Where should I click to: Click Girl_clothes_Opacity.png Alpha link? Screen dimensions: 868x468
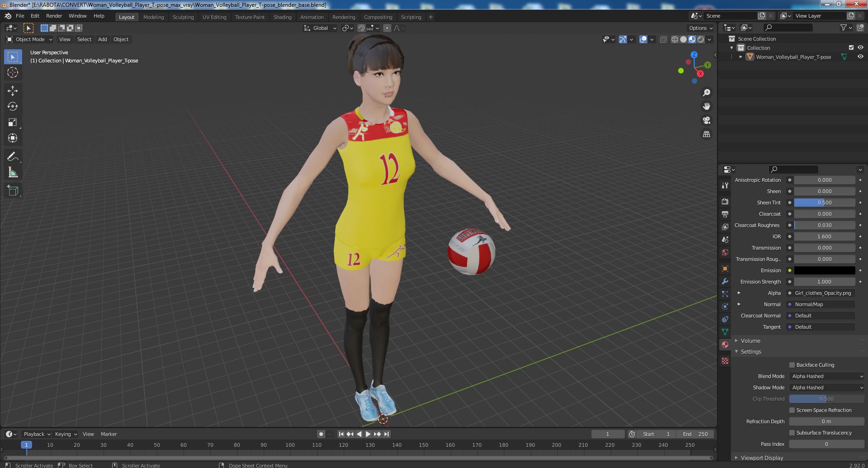821,293
